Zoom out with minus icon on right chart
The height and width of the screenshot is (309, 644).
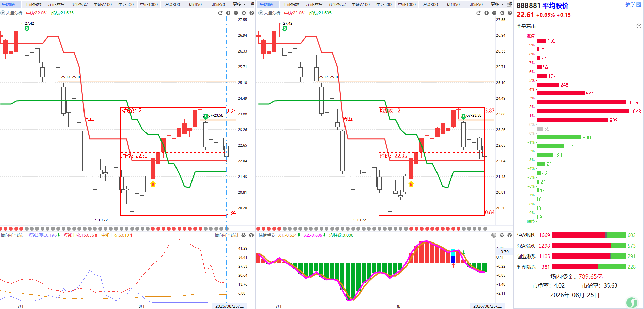[x=494, y=13]
